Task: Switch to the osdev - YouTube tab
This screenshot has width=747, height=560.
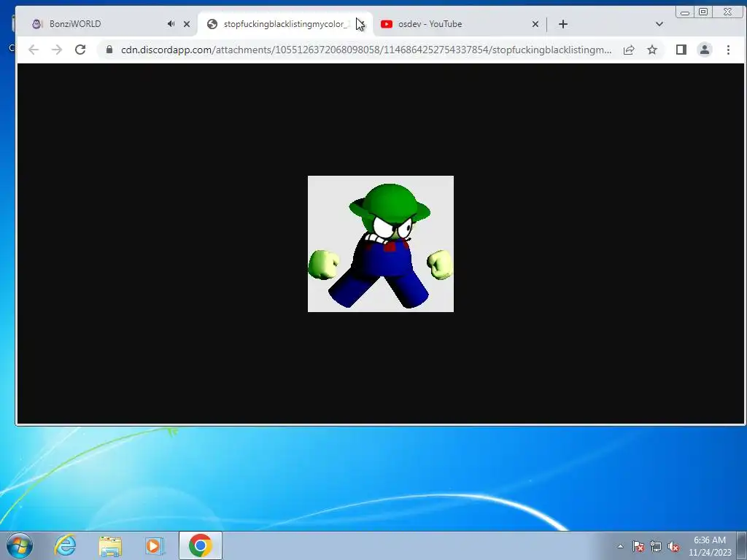Action: [457, 24]
